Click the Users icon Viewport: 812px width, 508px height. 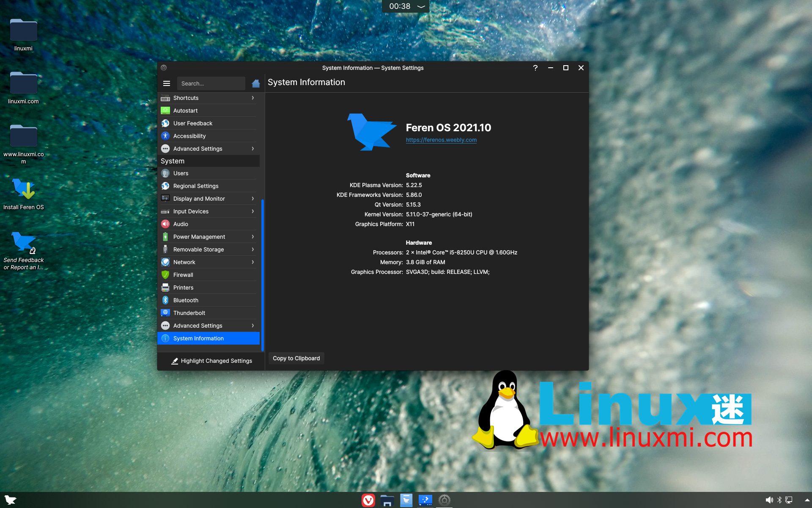pyautogui.click(x=165, y=173)
